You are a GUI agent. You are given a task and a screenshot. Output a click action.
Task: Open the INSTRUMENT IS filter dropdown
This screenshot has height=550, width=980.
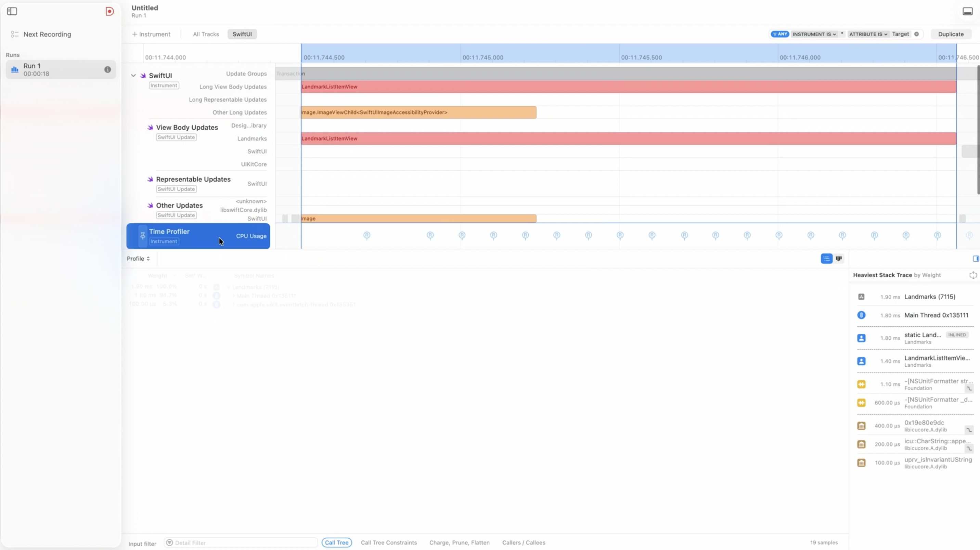tap(814, 34)
